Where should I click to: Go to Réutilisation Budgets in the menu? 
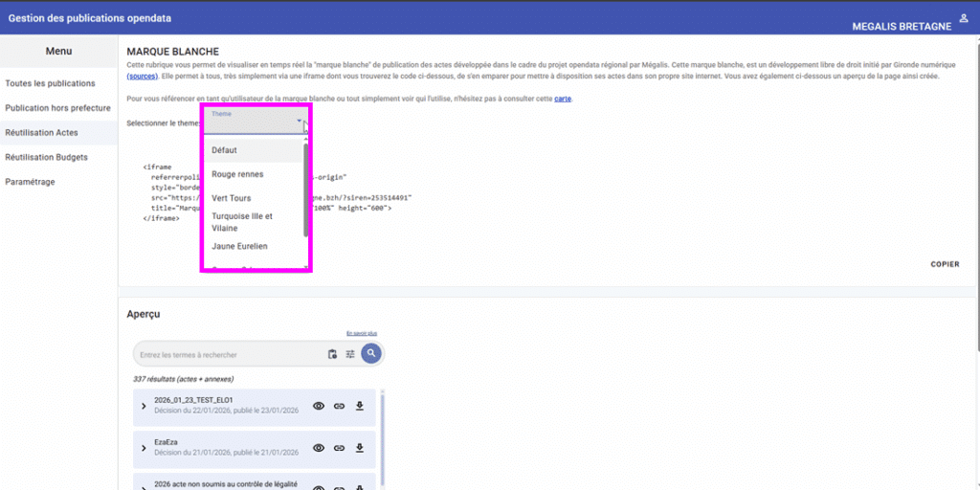click(47, 157)
